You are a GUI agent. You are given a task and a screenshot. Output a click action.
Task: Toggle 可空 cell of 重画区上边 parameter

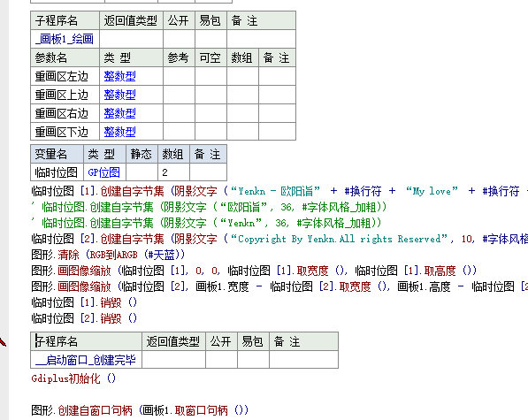pos(210,95)
